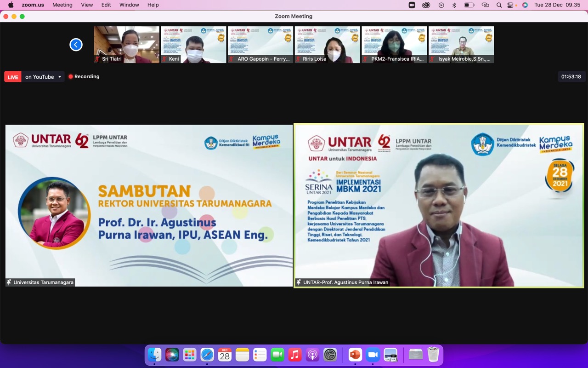The image size is (588, 368).
Task: Open Control Center from the menu bar
Action: coord(511,5)
